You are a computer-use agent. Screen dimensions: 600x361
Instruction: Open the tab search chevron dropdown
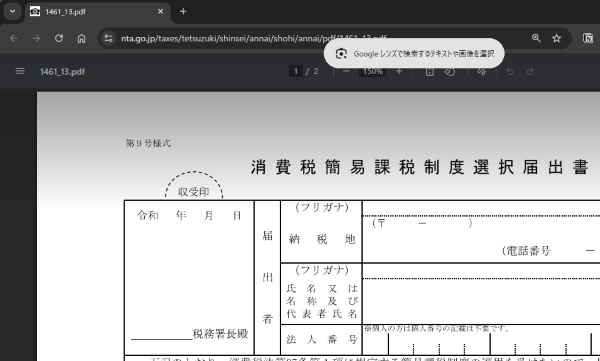click(12, 11)
